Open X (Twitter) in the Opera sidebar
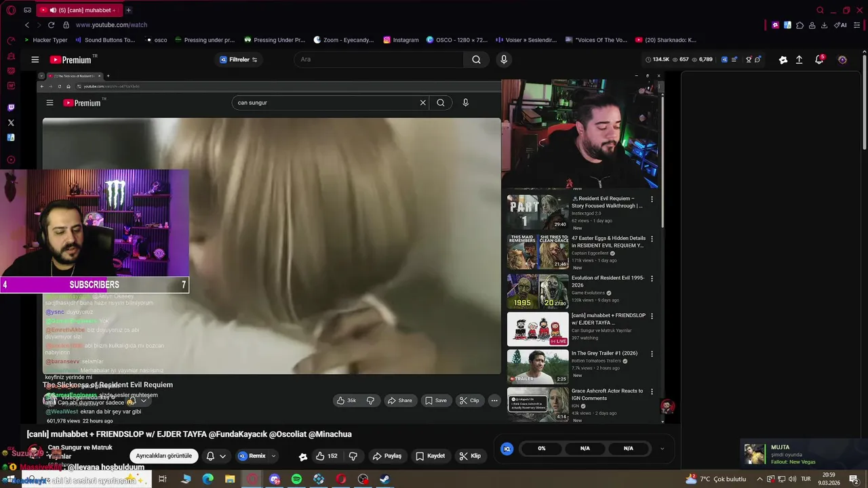Viewport: 868px width, 488px height. pos(11,123)
